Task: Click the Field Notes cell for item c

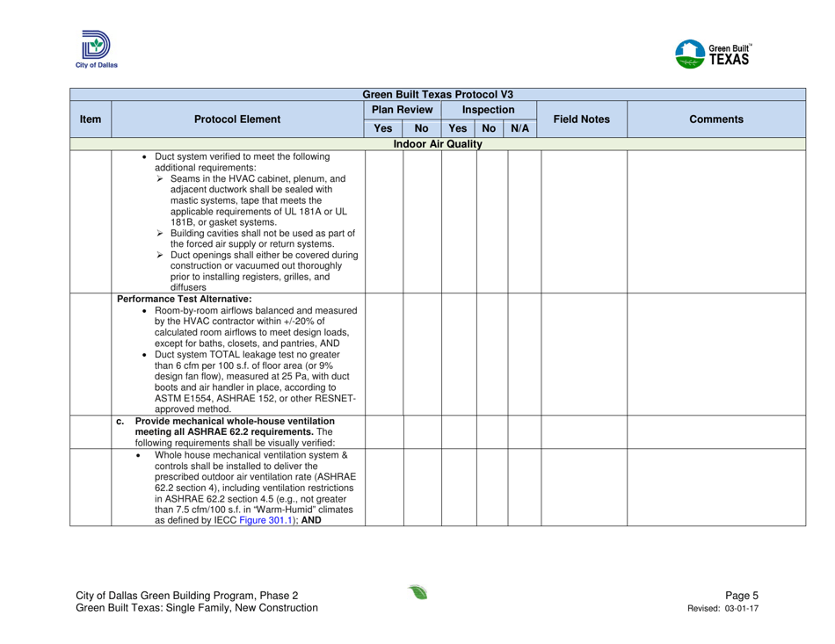Action: [x=583, y=432]
